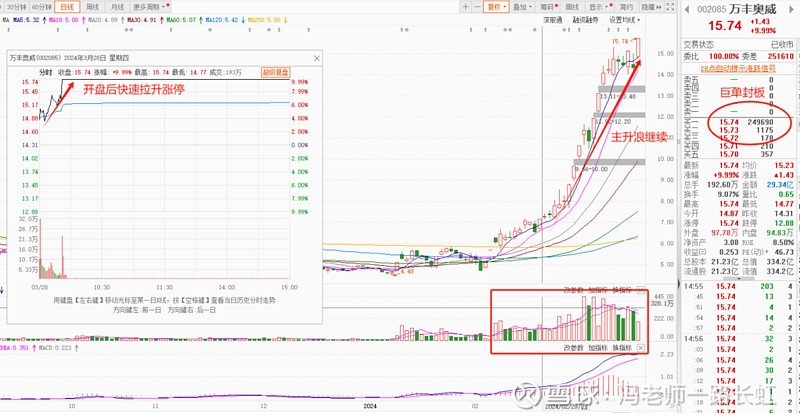This screenshot has height=420, width=800.
Task: Click 隐藏 hide side panel
Action: pyautogui.click(x=651, y=7)
